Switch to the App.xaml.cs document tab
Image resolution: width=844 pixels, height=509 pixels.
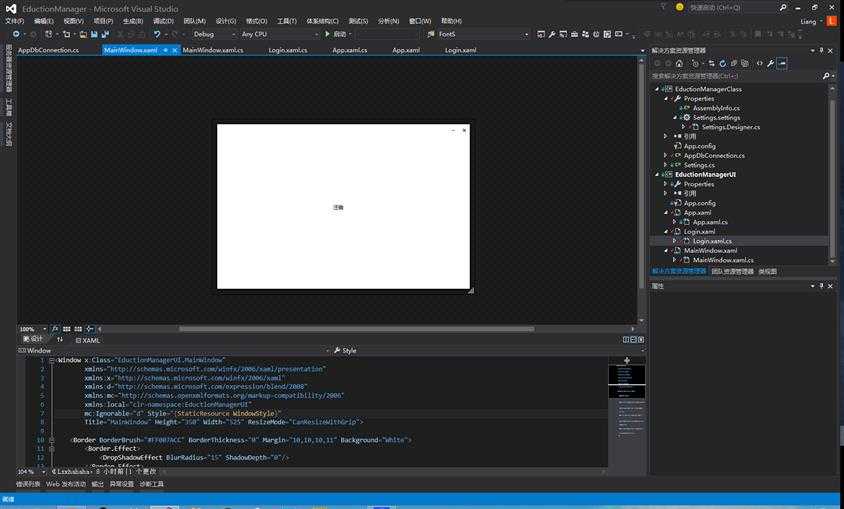coord(350,50)
